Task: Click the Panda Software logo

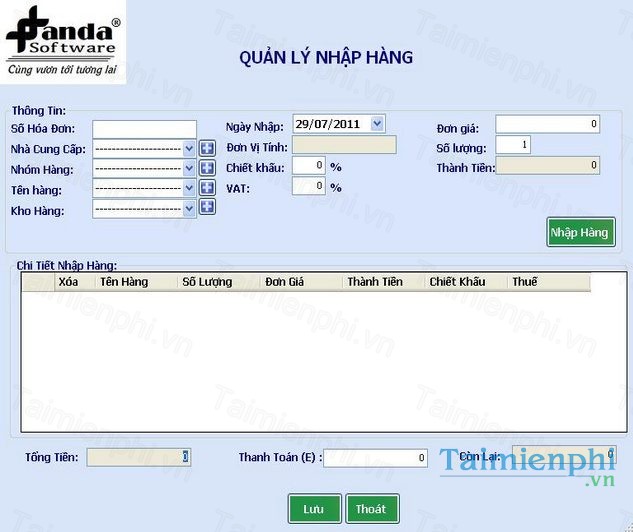Action: click(x=63, y=42)
